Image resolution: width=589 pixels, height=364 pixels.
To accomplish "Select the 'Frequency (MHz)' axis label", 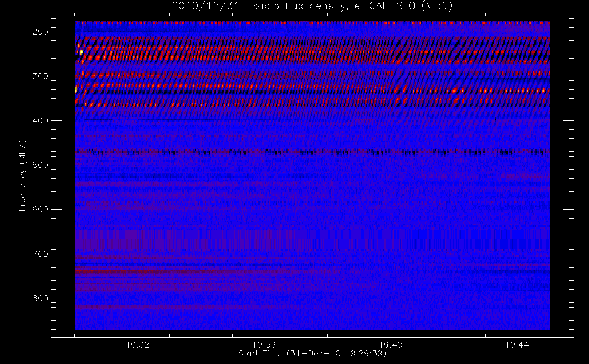I will click(22, 175).
